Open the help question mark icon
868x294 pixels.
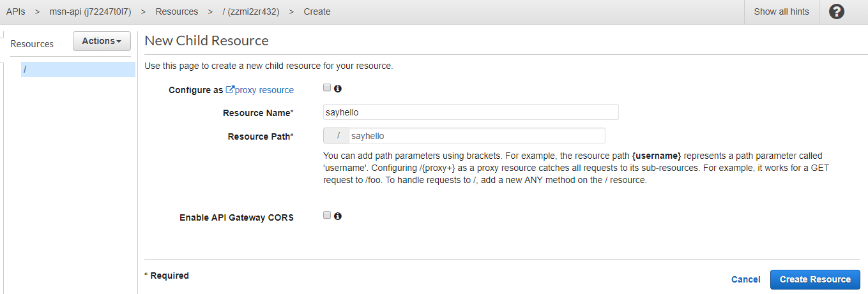click(x=836, y=11)
